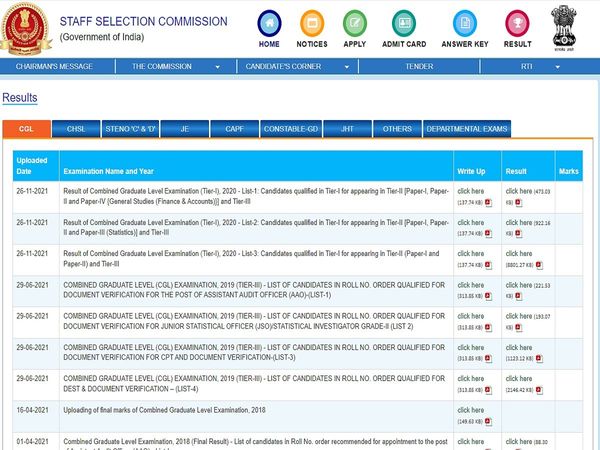Image resolution: width=600 pixels, height=450 pixels.
Task: Click the SSC logo emblem
Action: point(25,29)
